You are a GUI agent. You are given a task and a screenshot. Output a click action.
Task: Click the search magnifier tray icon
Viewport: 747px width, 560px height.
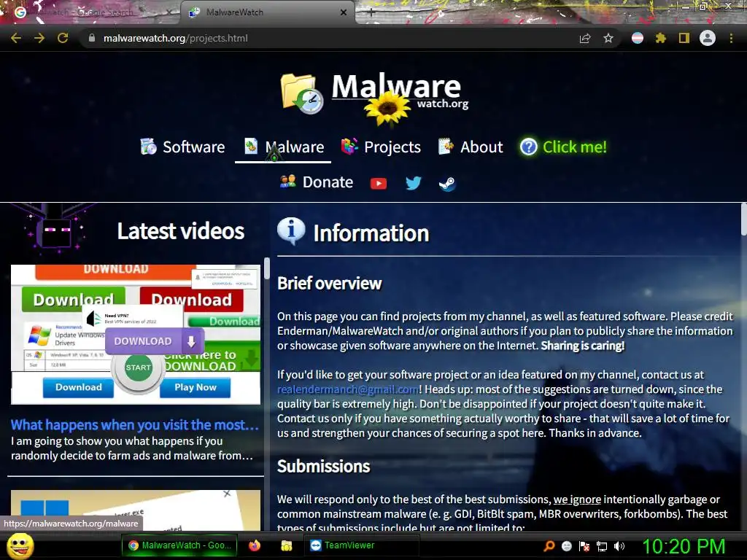point(549,546)
